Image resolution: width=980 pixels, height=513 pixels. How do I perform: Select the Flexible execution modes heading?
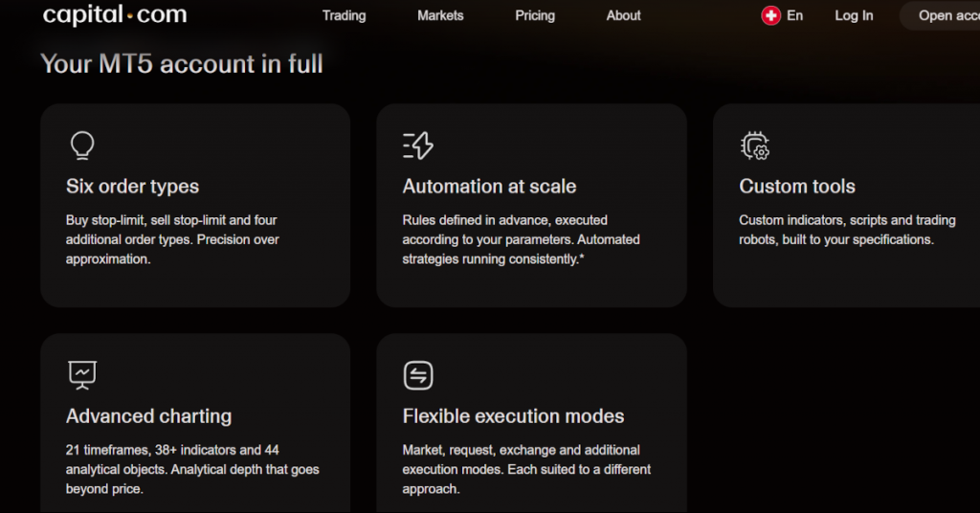[x=513, y=416]
